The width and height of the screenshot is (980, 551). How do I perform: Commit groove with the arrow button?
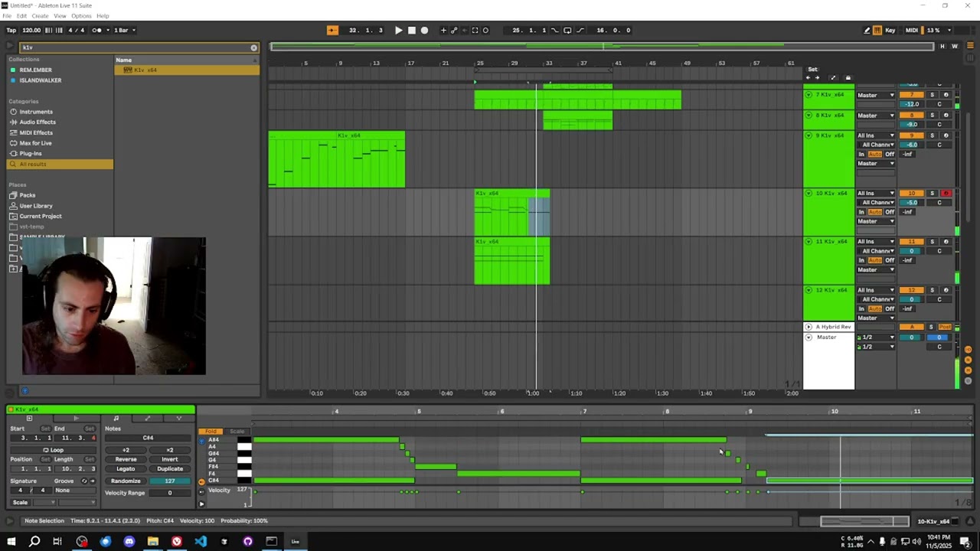pyautogui.click(x=93, y=481)
